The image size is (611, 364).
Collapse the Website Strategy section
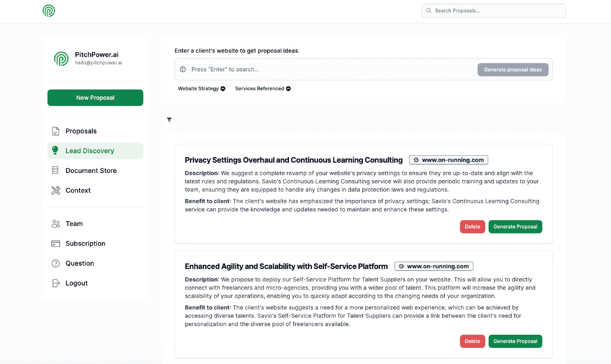coord(223,89)
